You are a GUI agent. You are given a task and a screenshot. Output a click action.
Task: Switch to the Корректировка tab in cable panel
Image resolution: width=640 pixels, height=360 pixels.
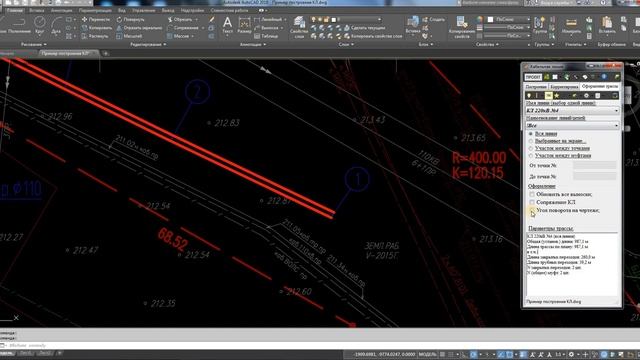pos(564,87)
